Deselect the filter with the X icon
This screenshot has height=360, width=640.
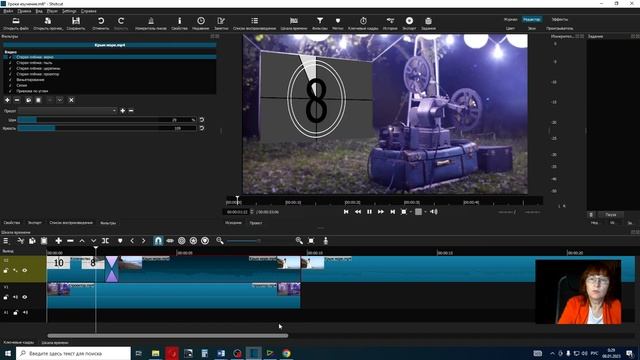click(71, 100)
